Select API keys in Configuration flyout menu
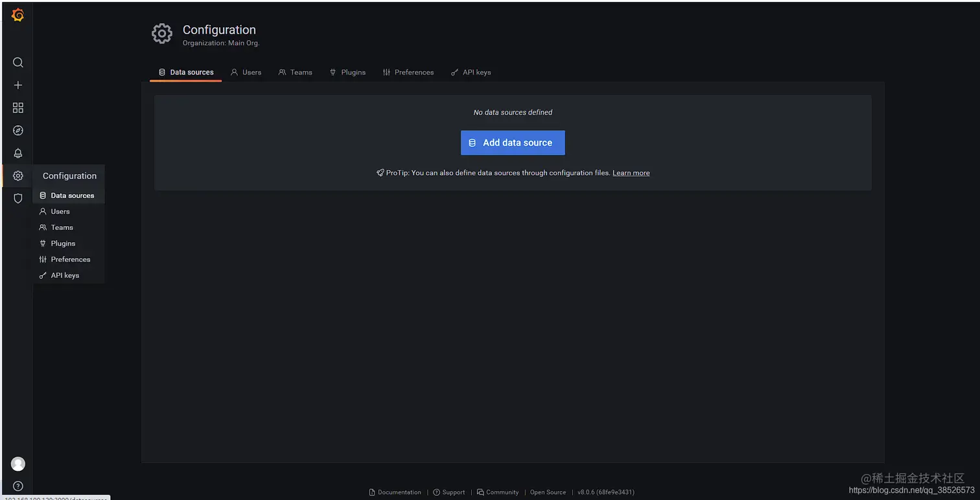The height and width of the screenshot is (500, 980). (x=69, y=275)
